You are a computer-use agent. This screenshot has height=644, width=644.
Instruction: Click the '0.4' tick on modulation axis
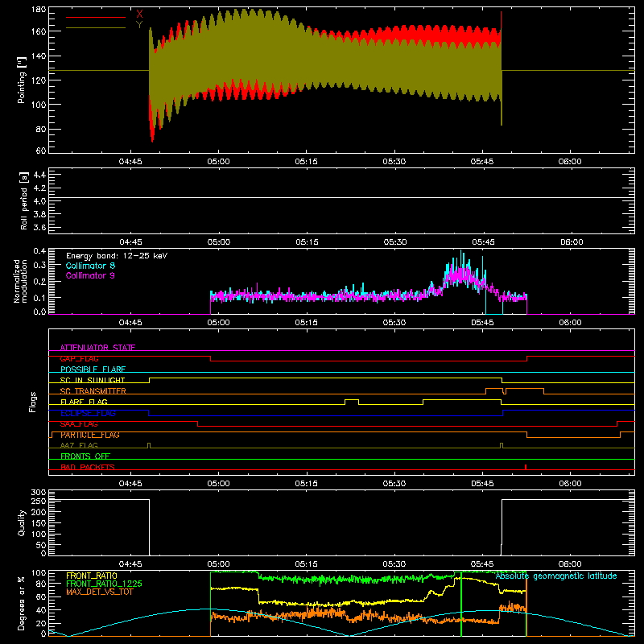pyautogui.click(x=39, y=251)
